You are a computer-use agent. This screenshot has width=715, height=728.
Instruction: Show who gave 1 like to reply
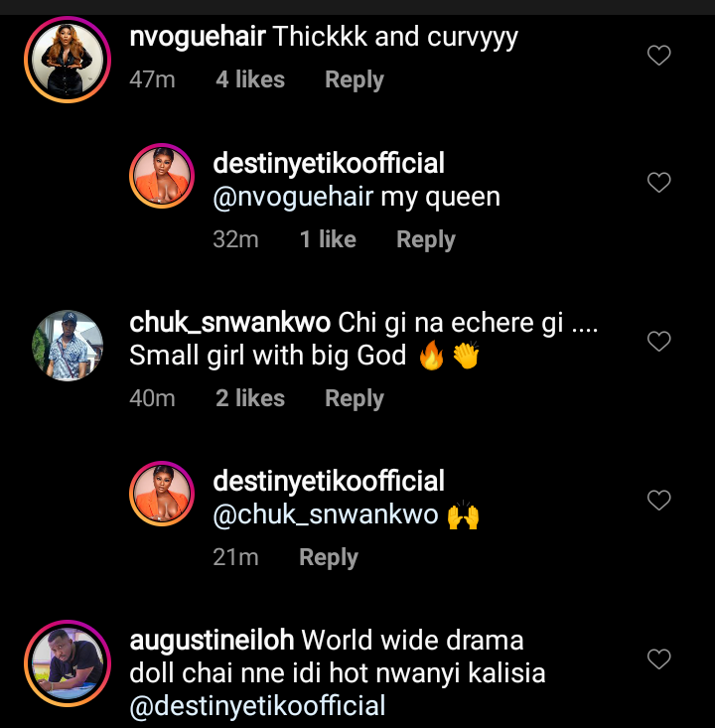328,239
